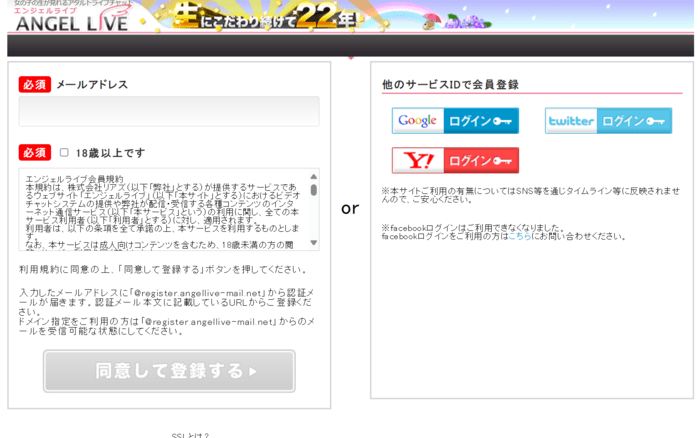Open the こちら inquiry link
Screen dimensions: 700x438
click(x=520, y=236)
